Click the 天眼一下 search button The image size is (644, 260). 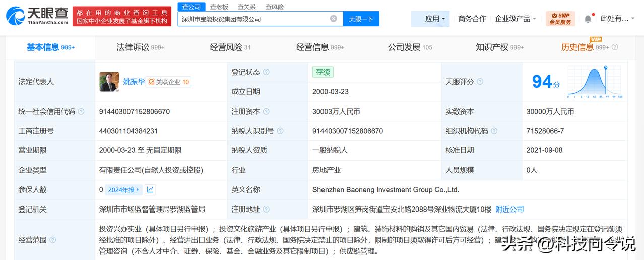[x=361, y=19]
